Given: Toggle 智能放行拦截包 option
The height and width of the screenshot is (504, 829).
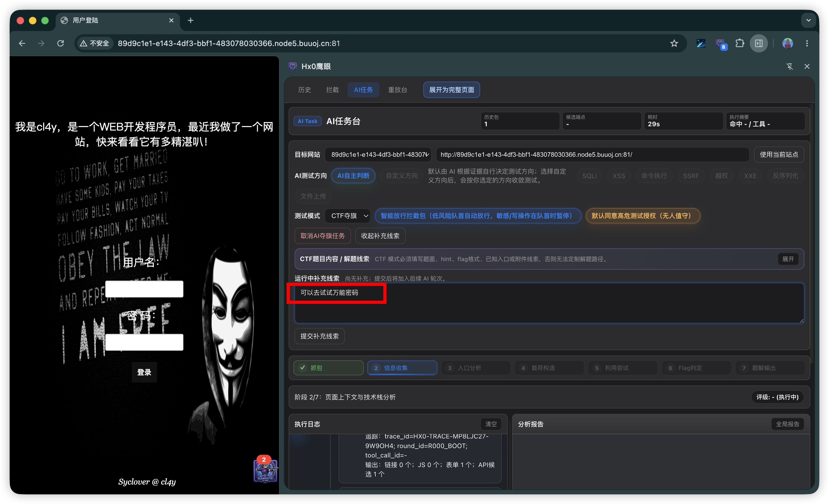Looking at the screenshot, I should tap(478, 216).
